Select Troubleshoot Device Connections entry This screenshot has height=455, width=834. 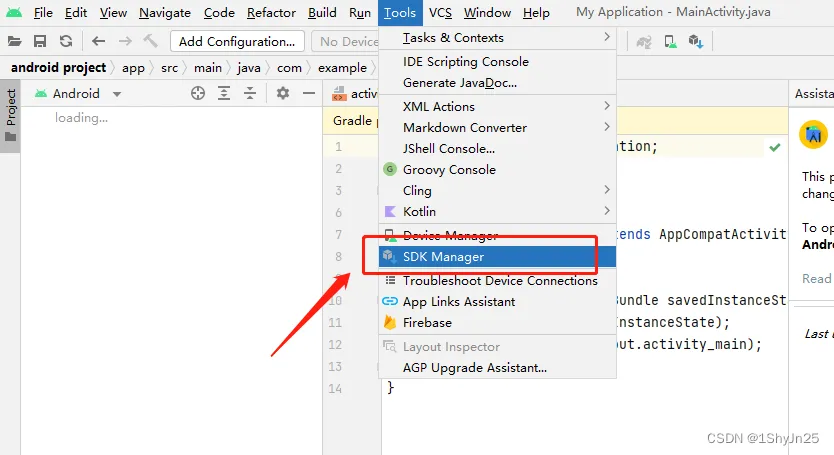[x=497, y=280]
